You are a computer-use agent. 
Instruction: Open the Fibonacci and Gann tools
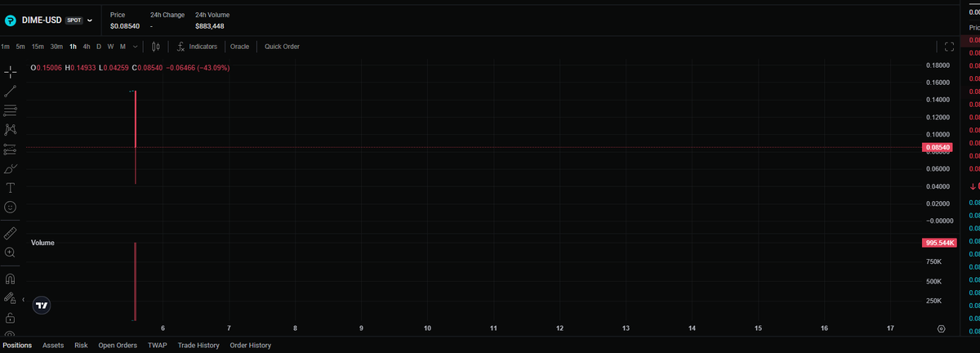(11, 110)
